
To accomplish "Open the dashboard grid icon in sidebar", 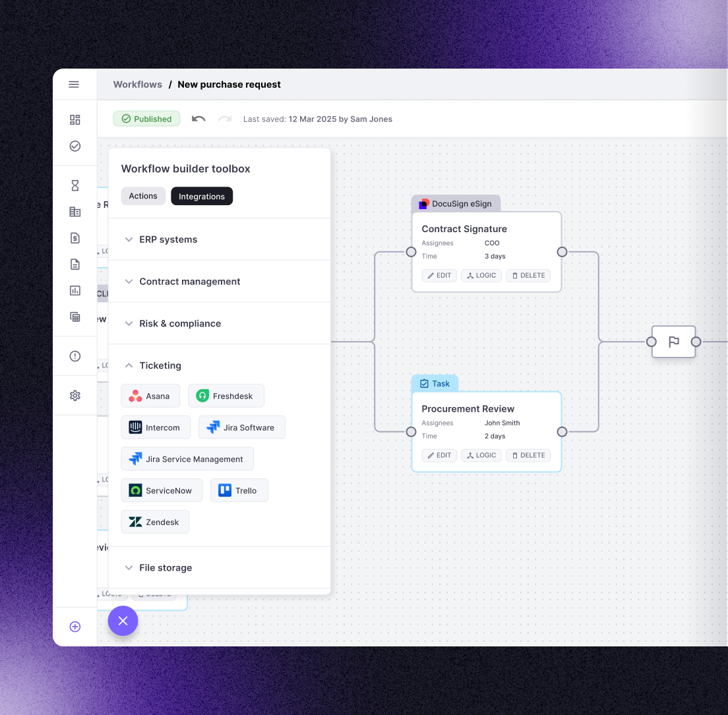I will point(75,120).
